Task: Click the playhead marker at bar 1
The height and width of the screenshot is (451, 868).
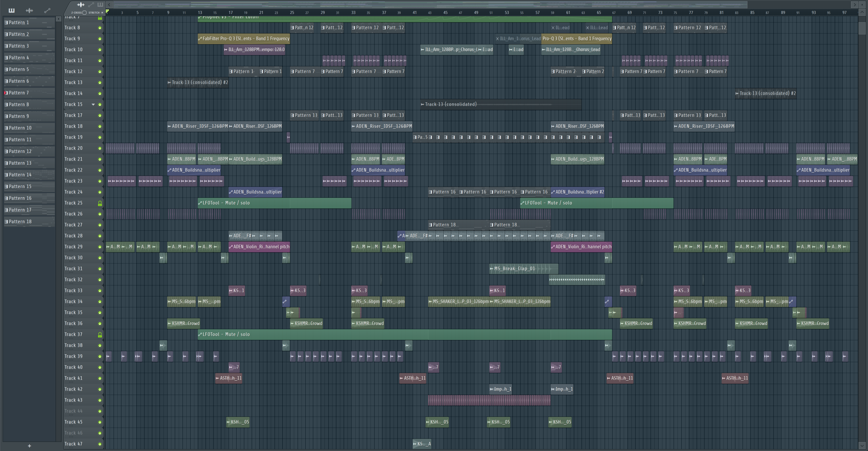Action: 108,12
